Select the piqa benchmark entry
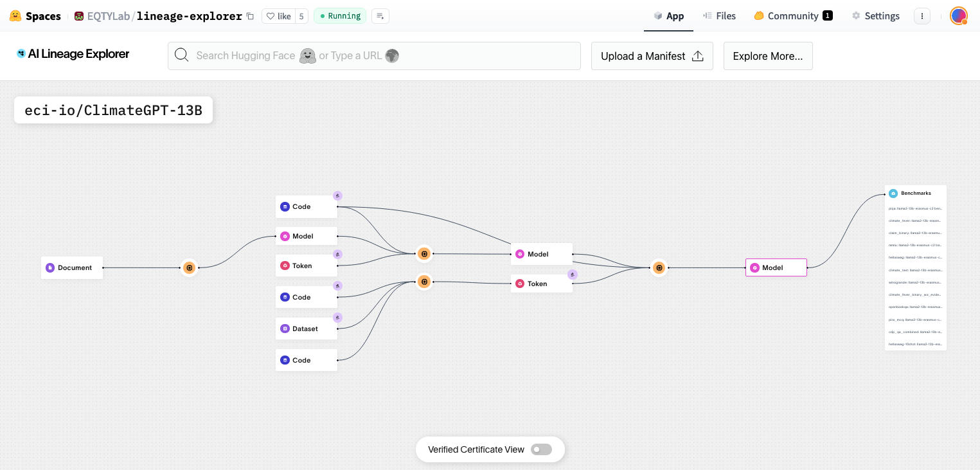This screenshot has height=470, width=980. pos(914,209)
